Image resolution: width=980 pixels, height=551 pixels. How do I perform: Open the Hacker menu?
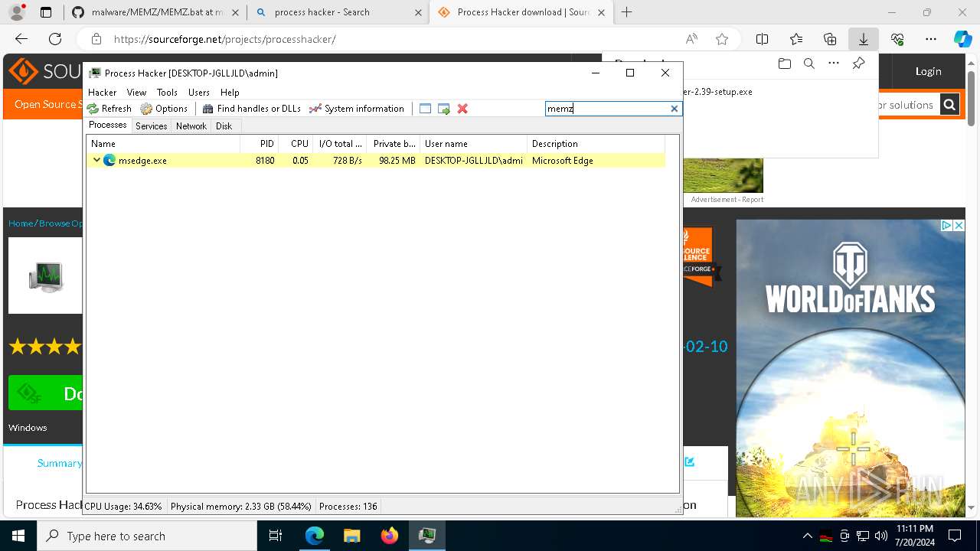(102, 92)
